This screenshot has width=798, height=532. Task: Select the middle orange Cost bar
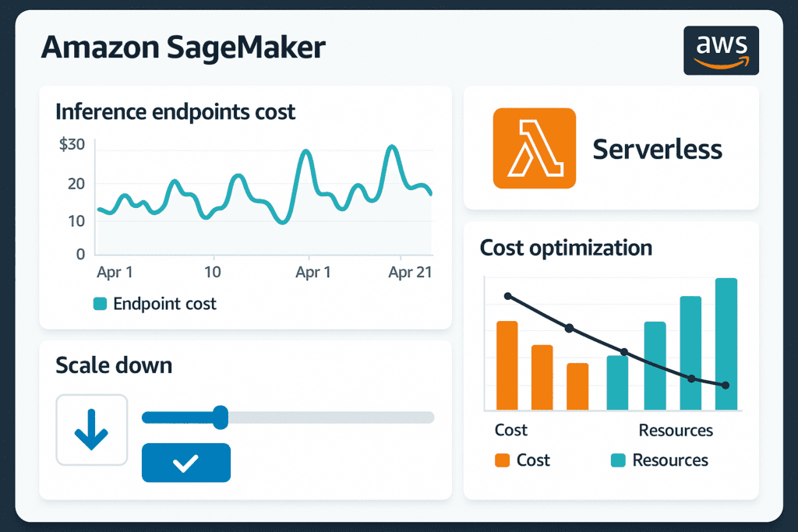pyautogui.click(x=542, y=377)
